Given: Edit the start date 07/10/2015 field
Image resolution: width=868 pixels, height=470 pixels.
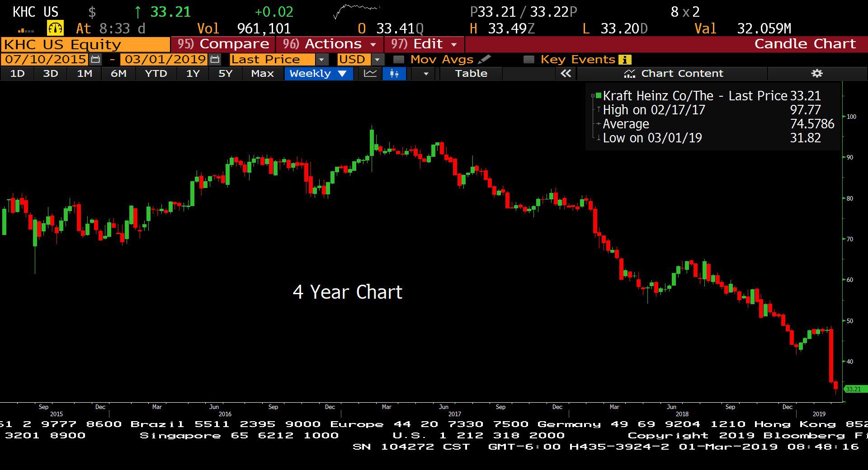Looking at the screenshot, I should coord(46,59).
